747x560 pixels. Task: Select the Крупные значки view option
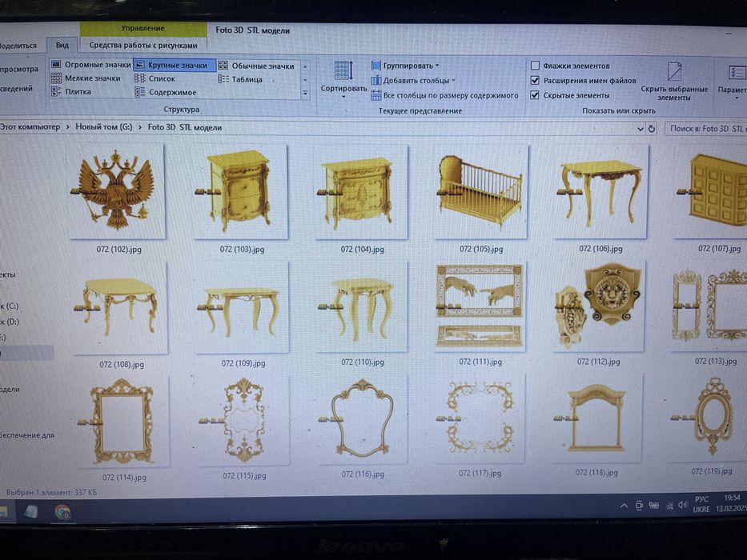(174, 66)
